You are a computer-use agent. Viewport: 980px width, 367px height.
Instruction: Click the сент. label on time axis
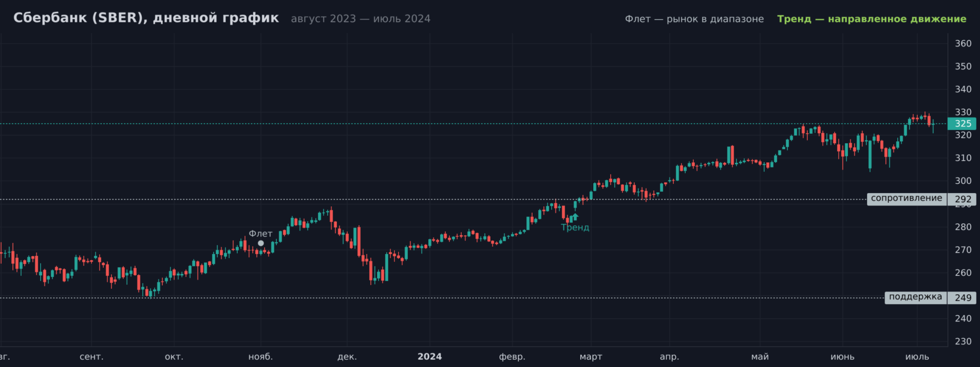point(91,357)
